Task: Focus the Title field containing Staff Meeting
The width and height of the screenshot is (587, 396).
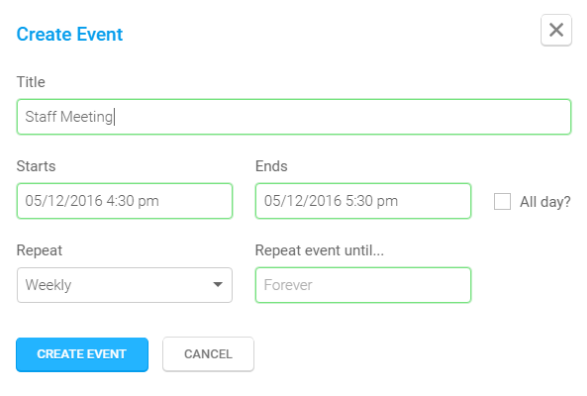Action: pyautogui.click(x=294, y=117)
